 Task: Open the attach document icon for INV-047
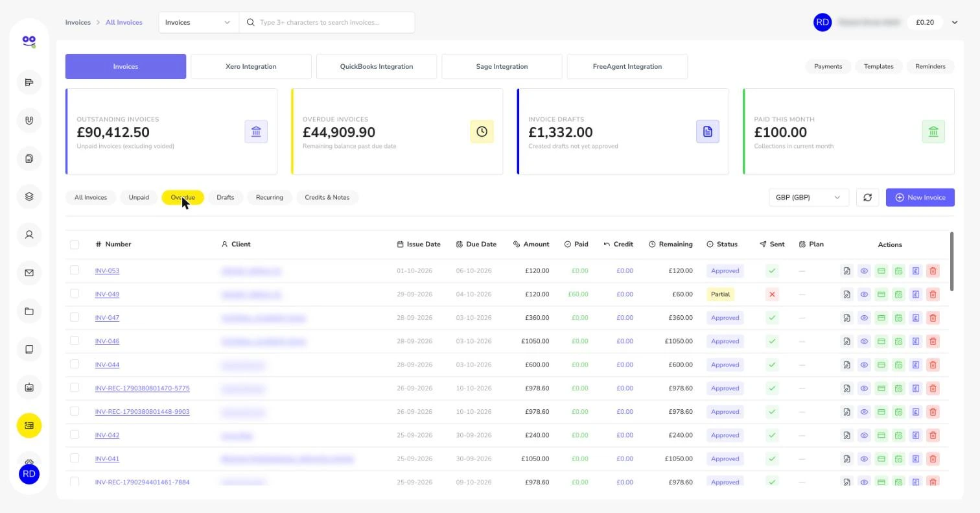pos(846,318)
